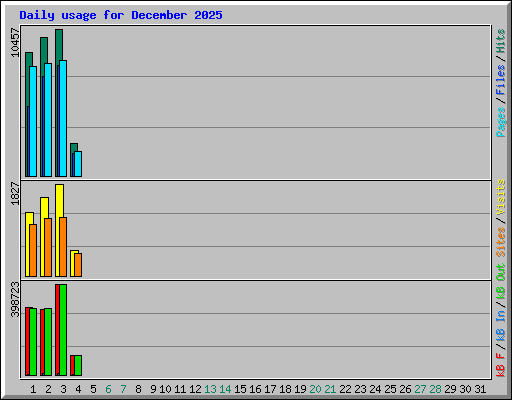Click the cyan Pages bar for day 4
Viewport: 512px width, 400px height.
coord(78,164)
